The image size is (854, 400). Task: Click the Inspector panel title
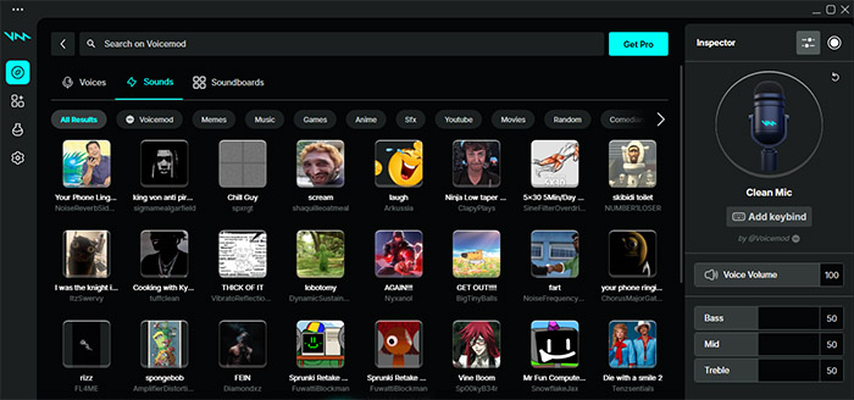coord(716,43)
